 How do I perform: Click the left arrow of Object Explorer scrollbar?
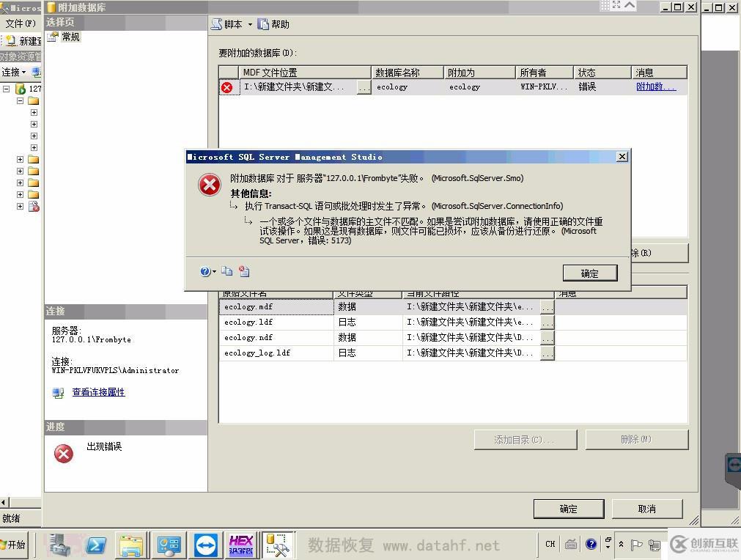pos(4,502)
